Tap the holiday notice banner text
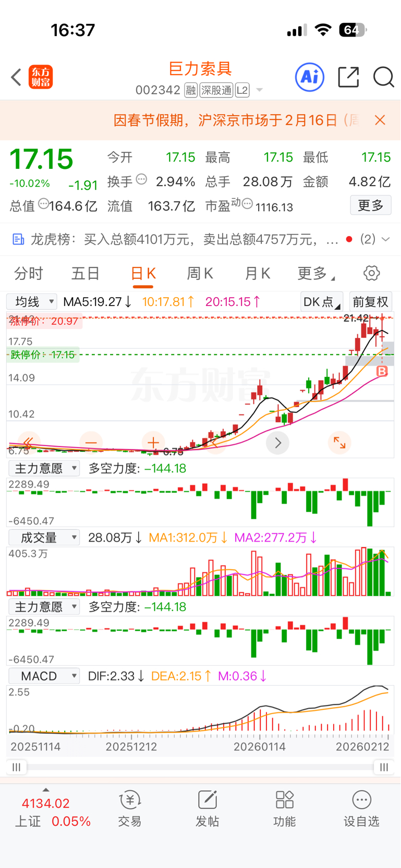The width and height of the screenshot is (401, 868). [x=236, y=120]
